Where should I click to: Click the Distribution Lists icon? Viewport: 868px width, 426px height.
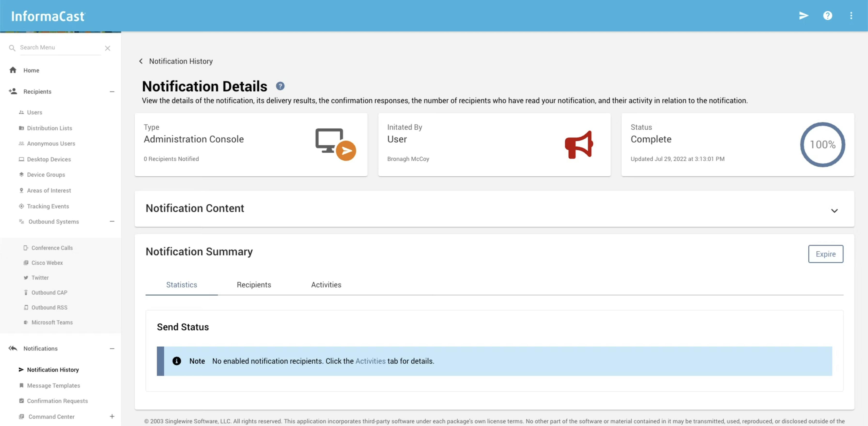(21, 128)
